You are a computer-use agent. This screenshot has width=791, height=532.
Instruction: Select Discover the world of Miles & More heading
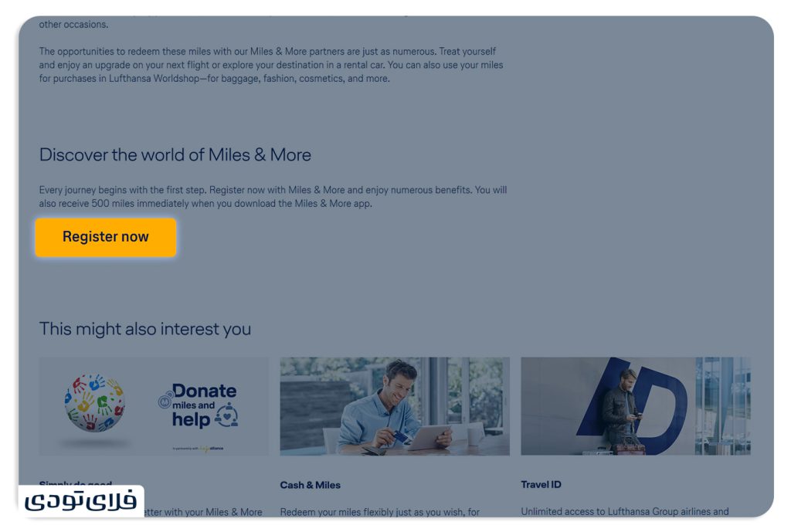point(175,154)
